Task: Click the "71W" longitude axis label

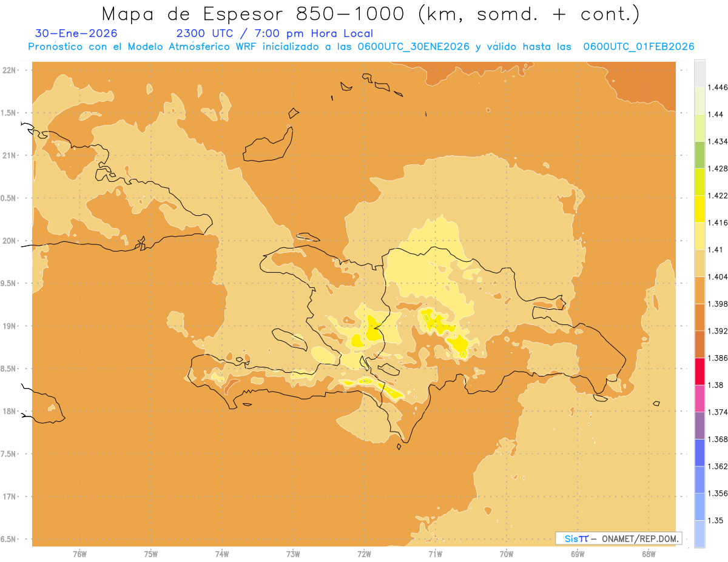Action: tap(435, 554)
